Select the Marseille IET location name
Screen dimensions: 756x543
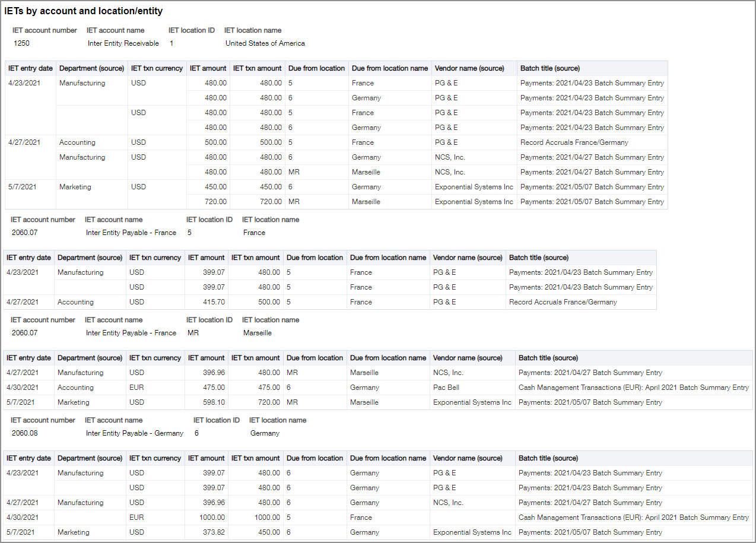257,332
